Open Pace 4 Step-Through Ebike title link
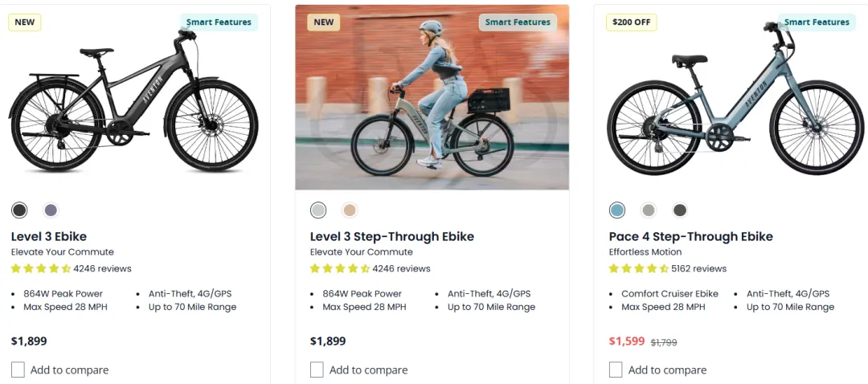Screen dimensions: 868x384 (x=691, y=236)
